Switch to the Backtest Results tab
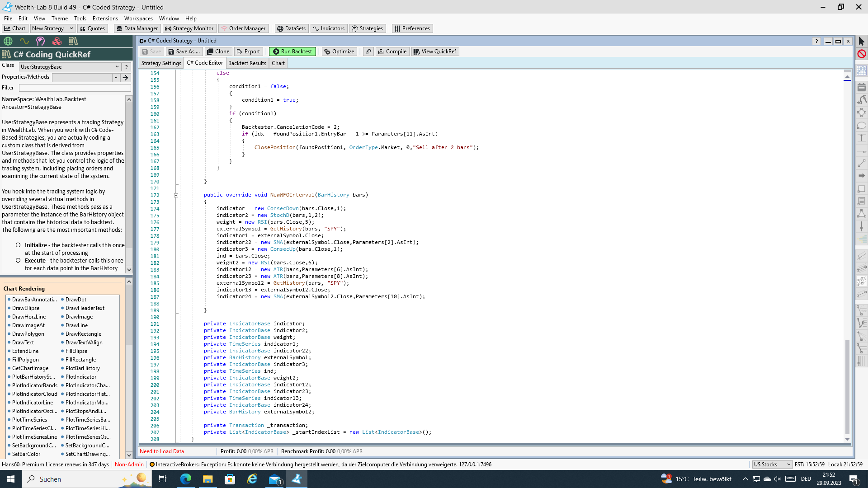 pos(247,63)
